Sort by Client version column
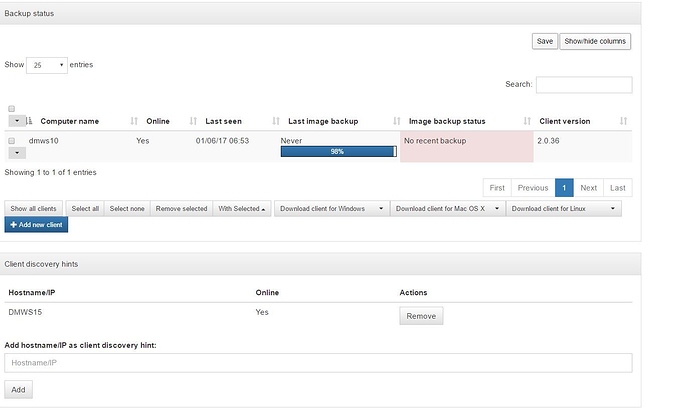The height and width of the screenshot is (415, 690). click(x=564, y=121)
